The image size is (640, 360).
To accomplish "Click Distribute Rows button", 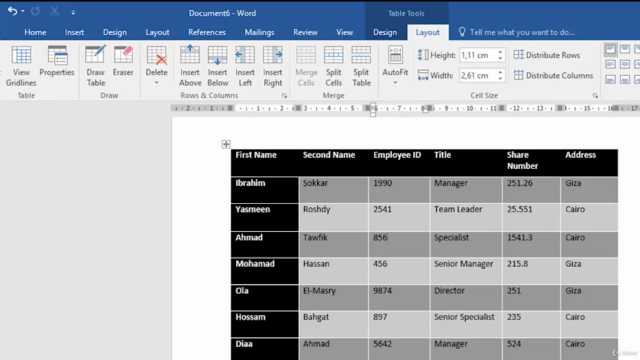I will coord(547,55).
